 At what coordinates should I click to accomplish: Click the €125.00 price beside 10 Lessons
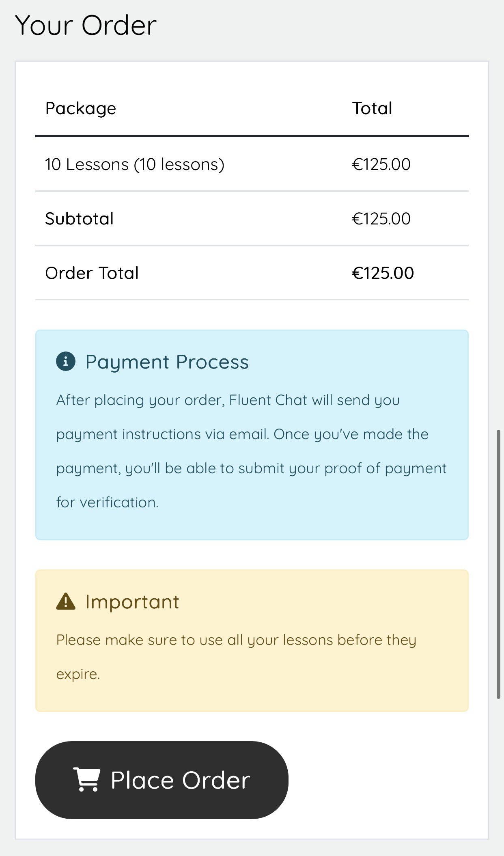(x=381, y=164)
